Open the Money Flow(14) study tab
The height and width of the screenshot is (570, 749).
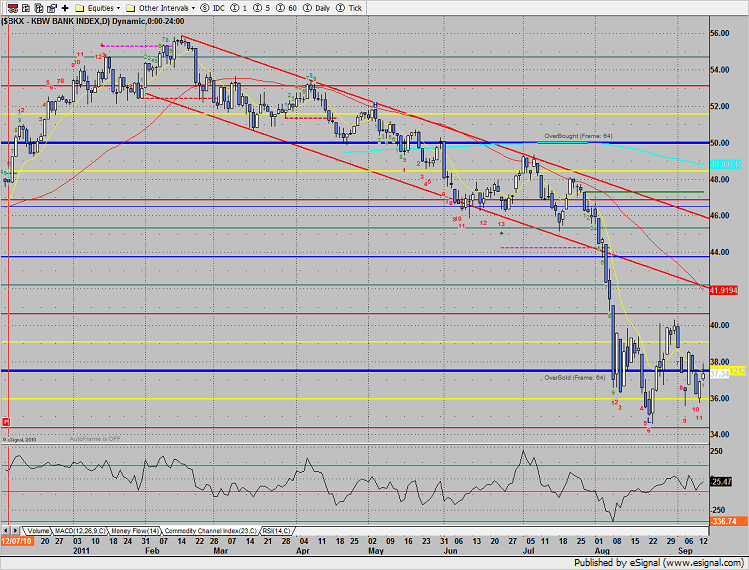[135, 531]
